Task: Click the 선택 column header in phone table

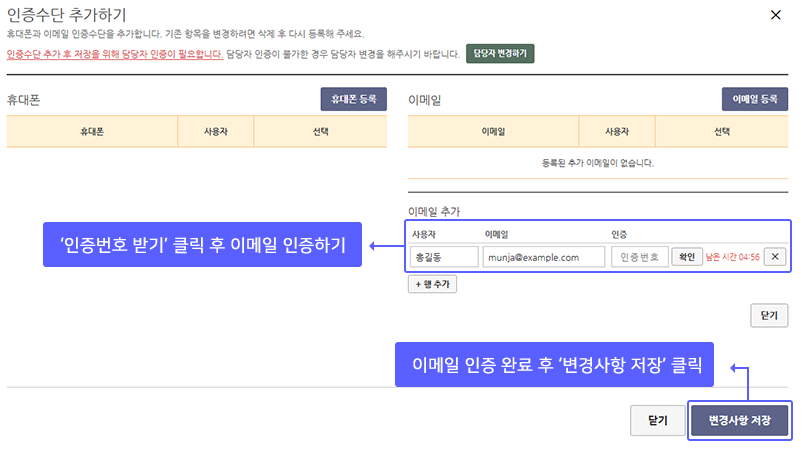Action: click(320, 131)
